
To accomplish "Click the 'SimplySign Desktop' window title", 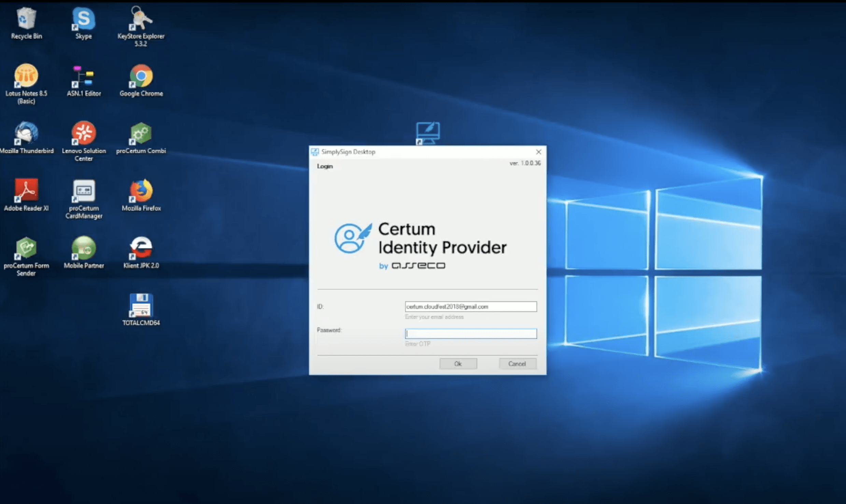I will [348, 152].
